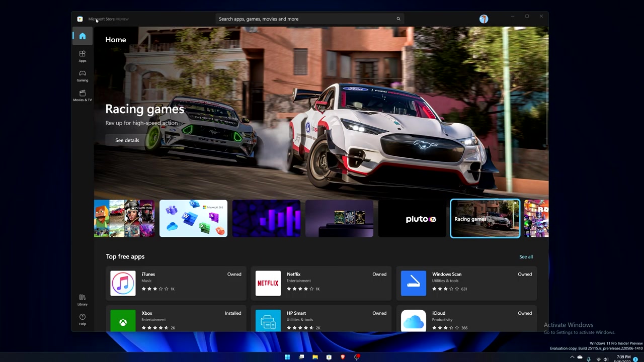The width and height of the screenshot is (644, 362).
Task: Click the Owned label on the Netflix card
Action: pyautogui.click(x=379, y=275)
